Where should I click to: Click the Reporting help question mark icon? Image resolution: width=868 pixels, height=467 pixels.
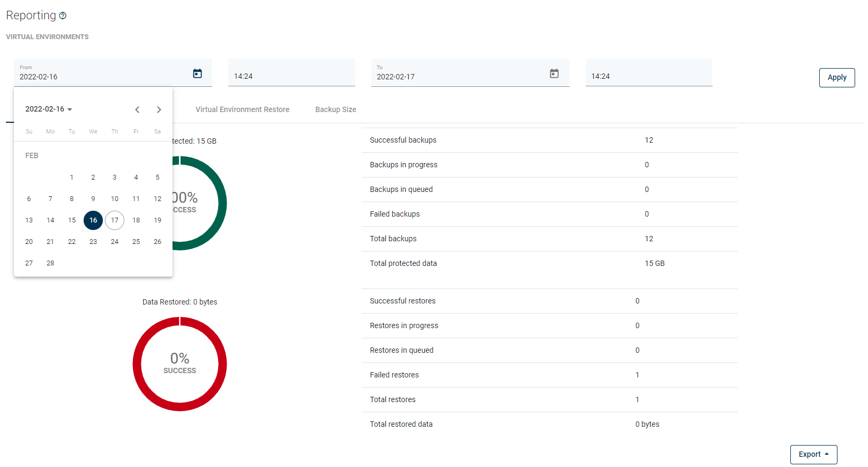63,16
